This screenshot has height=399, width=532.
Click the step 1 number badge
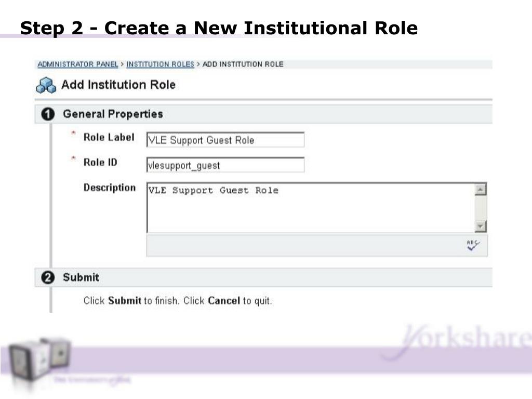point(47,114)
